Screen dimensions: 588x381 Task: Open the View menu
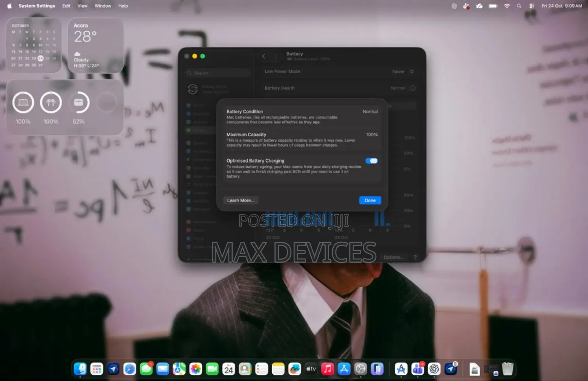point(82,6)
